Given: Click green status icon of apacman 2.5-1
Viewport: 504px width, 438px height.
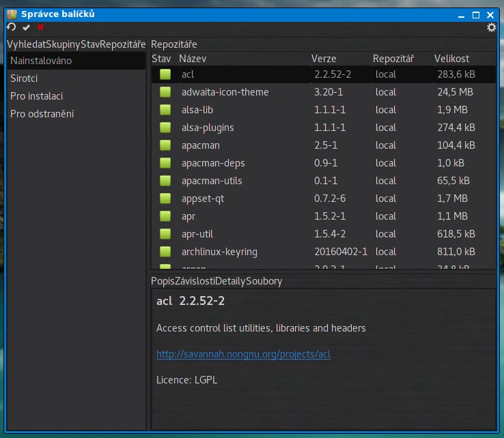Looking at the screenshot, I should pos(165,145).
